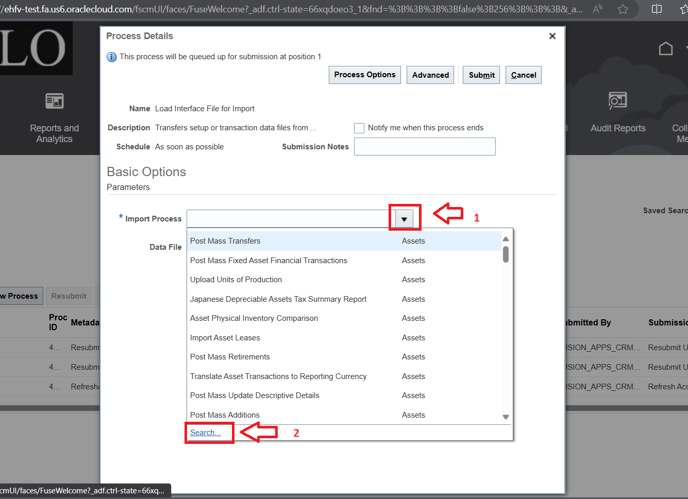Click the information icon beside queue message
Image resolution: width=688 pixels, height=499 pixels.
coord(112,57)
